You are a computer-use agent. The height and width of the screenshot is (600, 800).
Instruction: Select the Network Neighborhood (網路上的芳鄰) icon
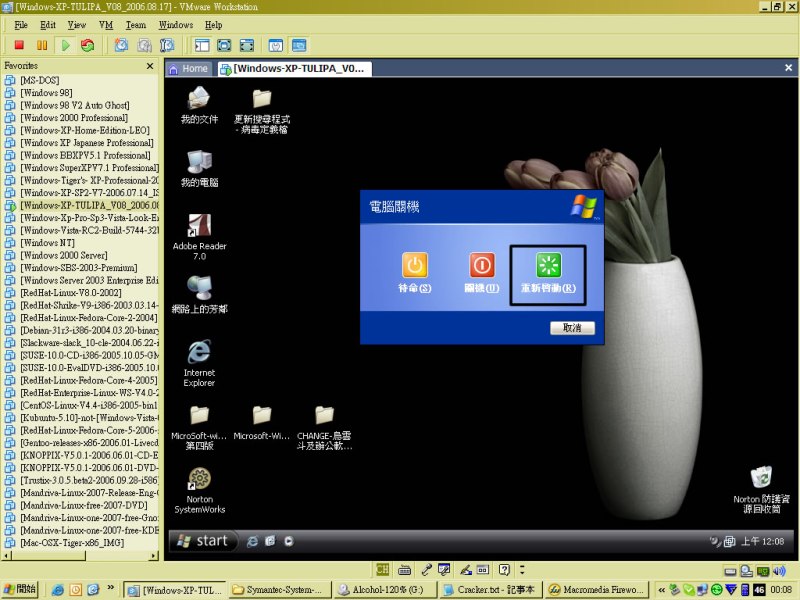click(199, 294)
